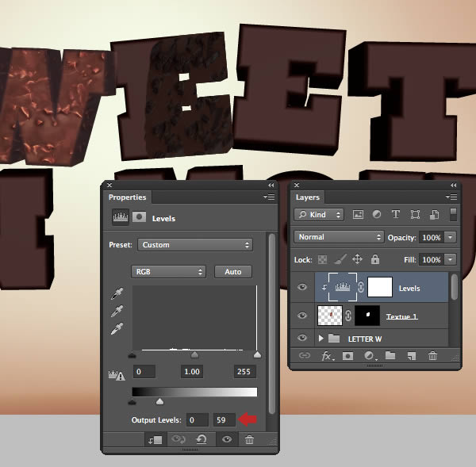Click the midtones field showing 1.00
476x467 pixels.
tap(192, 371)
